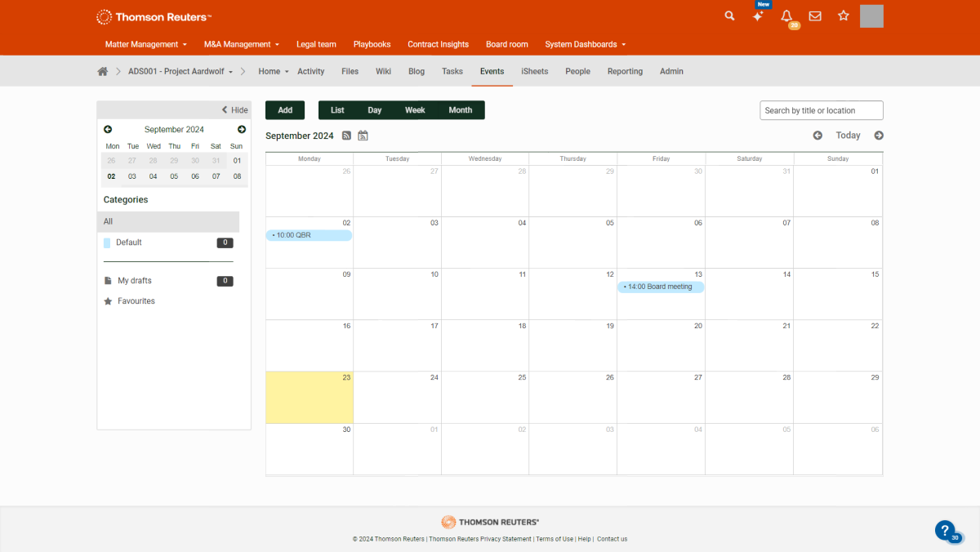
Task: Open the AI sparkle icon marked New
Action: tap(758, 16)
